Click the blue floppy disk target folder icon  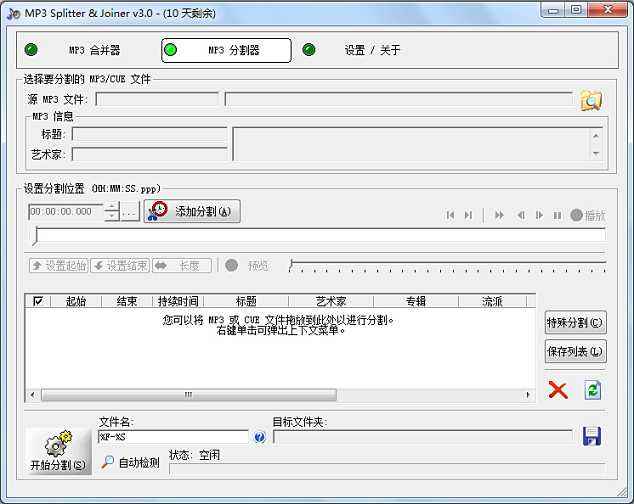click(591, 436)
